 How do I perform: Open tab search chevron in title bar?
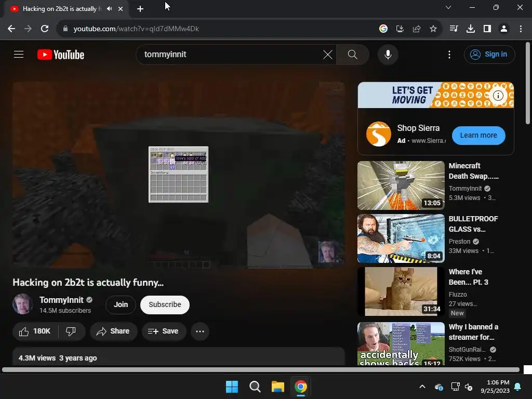click(448, 7)
